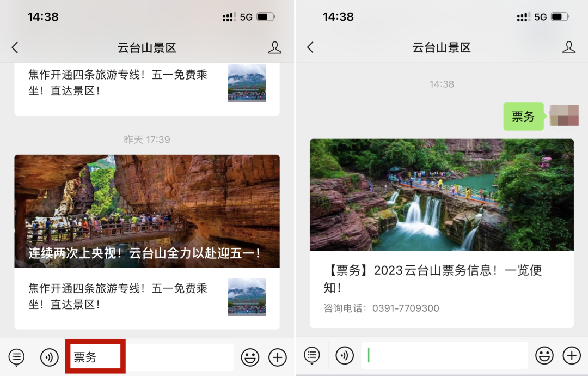
Task: Focus the empty message input on right
Action: [444, 356]
